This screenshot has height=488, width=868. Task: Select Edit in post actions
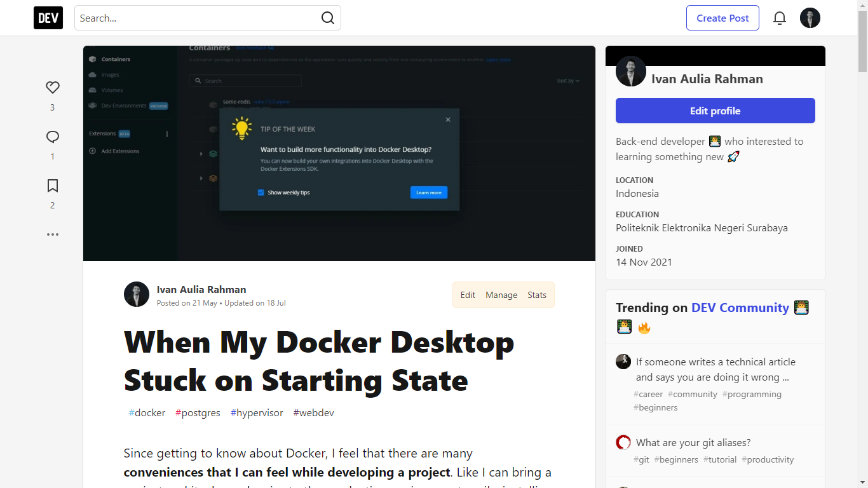click(468, 295)
